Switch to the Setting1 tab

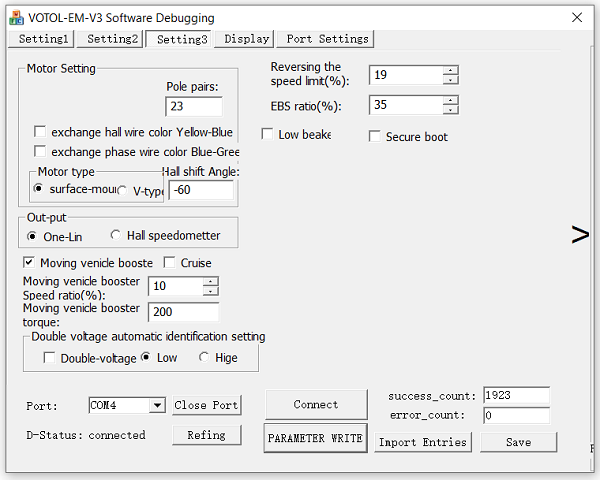tap(42, 39)
